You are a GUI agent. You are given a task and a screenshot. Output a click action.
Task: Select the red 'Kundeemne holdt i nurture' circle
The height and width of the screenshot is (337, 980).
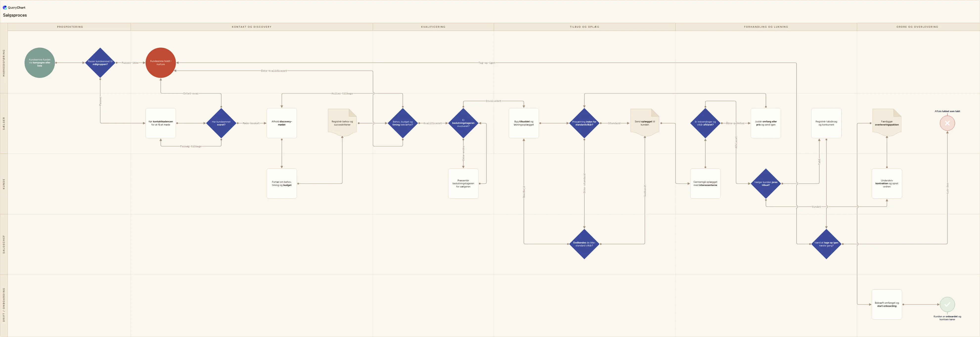coord(160,63)
